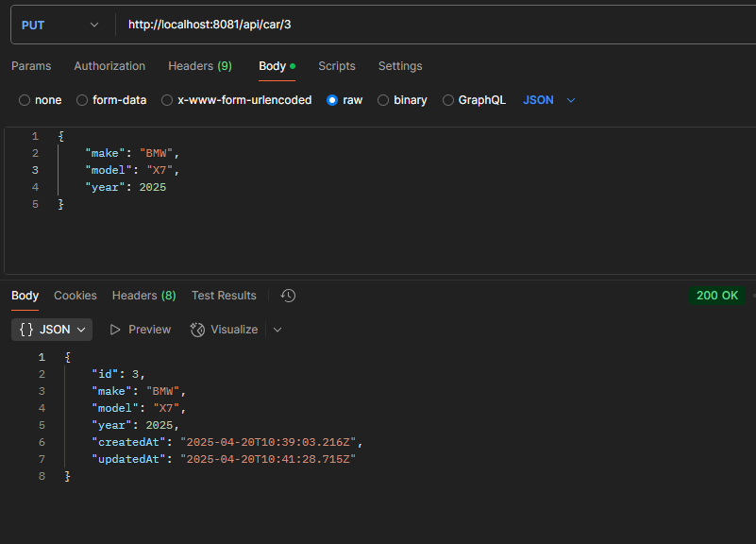
Task: Click response line "id": 3
Action: [x=118, y=374]
